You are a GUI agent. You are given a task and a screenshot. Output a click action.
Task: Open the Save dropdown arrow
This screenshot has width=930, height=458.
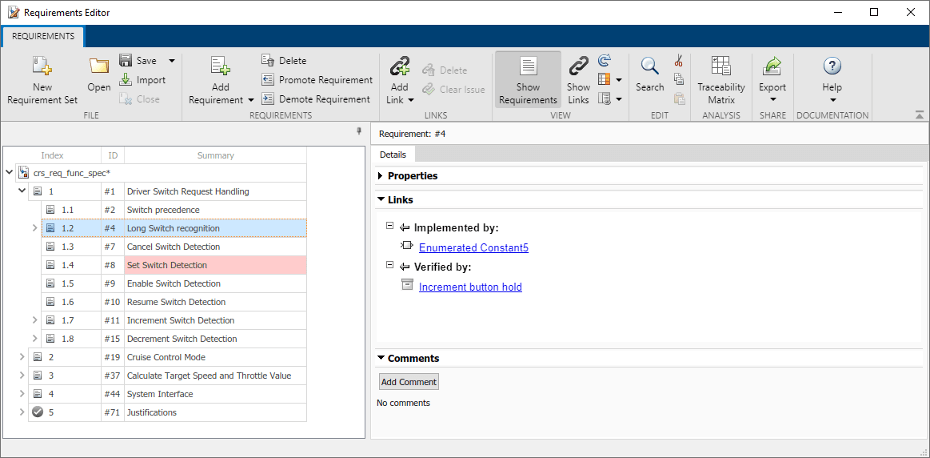click(172, 61)
